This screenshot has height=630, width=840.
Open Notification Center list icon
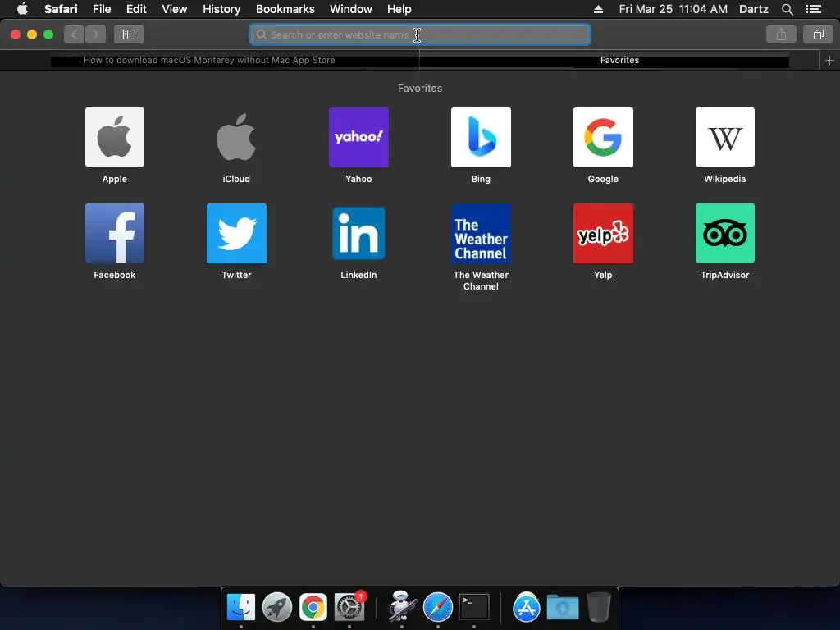814,9
